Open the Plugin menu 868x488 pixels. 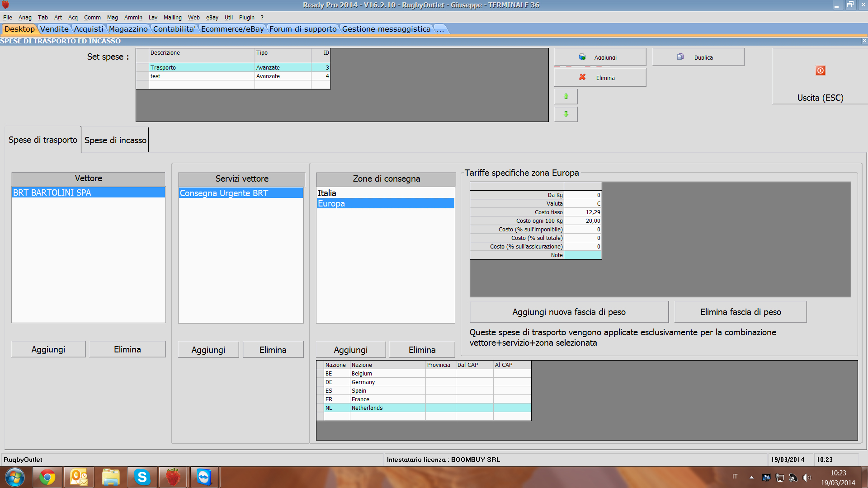tap(247, 18)
